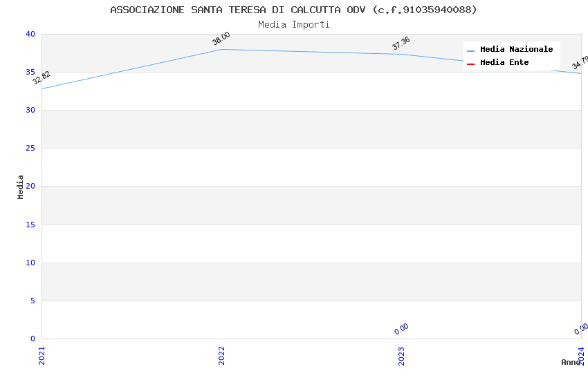
Task: Click the Media Ente legend label
Action: click(504, 62)
